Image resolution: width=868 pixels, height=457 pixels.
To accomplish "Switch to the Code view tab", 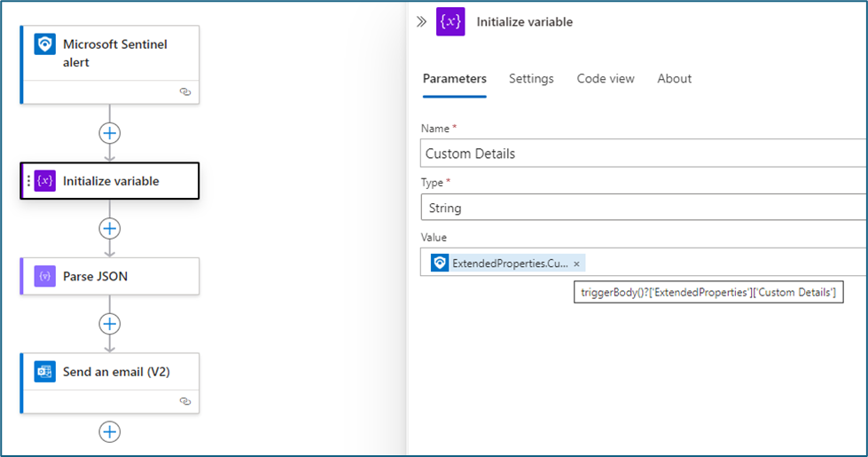I will (606, 79).
